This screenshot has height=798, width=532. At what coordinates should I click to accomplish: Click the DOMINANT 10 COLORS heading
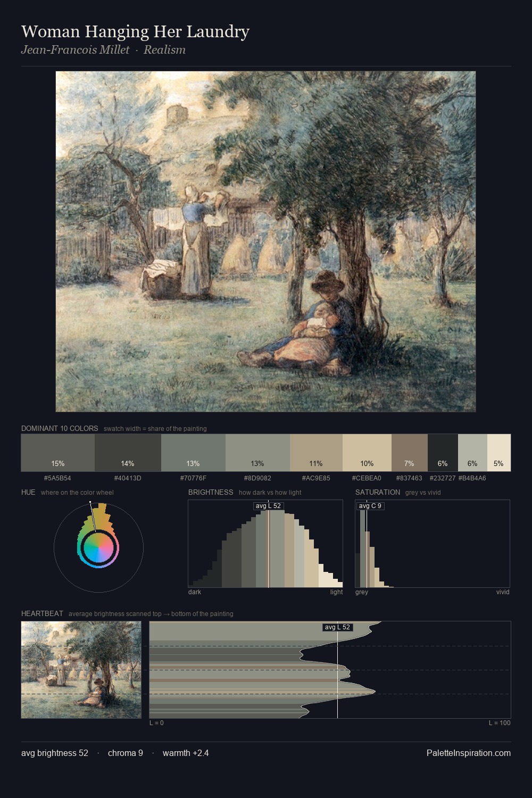60,428
